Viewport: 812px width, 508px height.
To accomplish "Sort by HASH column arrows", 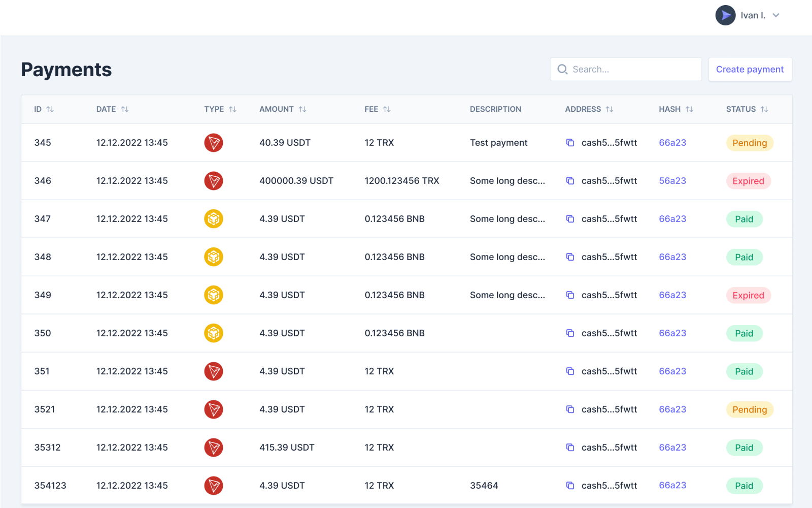I will pyautogui.click(x=689, y=109).
